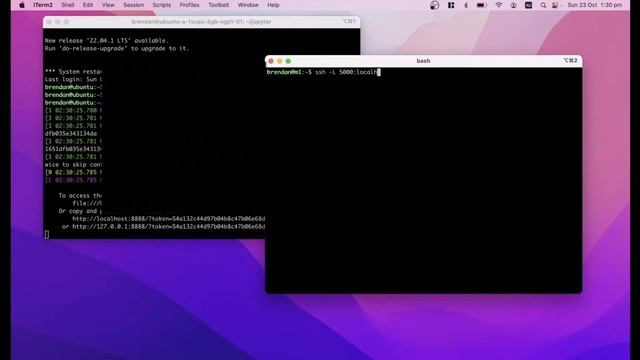Click the bash prompt 'brendan@m1'
640x360 pixels.
point(284,72)
